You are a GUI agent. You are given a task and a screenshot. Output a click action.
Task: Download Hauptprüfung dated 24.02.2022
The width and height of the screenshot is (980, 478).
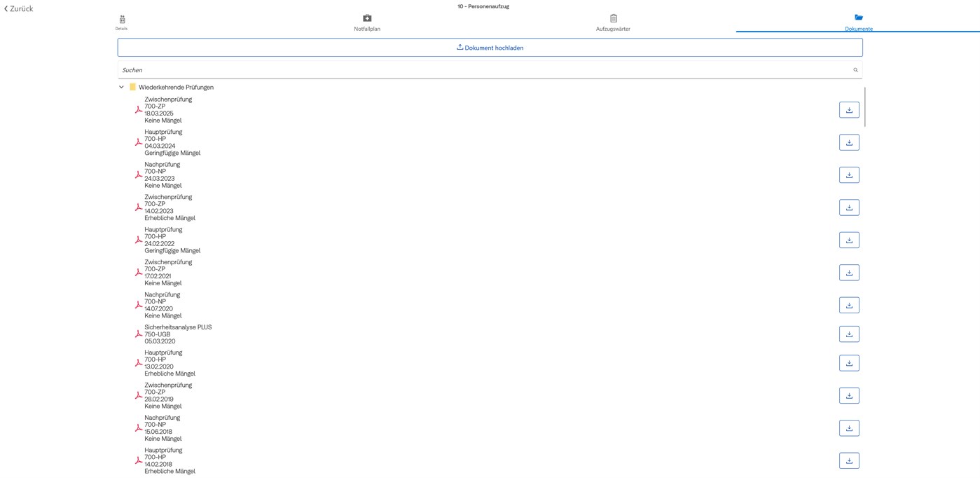[849, 240]
